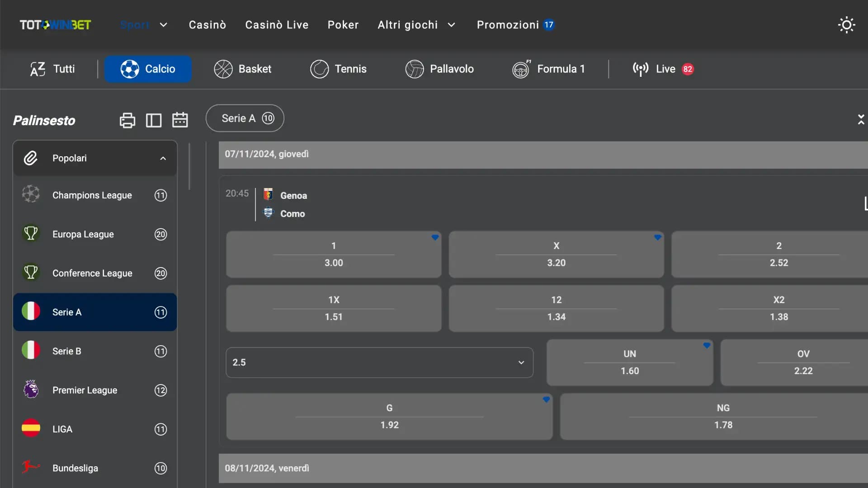Toggle the light theme with the sun icon
Image resolution: width=868 pixels, height=488 pixels.
pyautogui.click(x=846, y=25)
